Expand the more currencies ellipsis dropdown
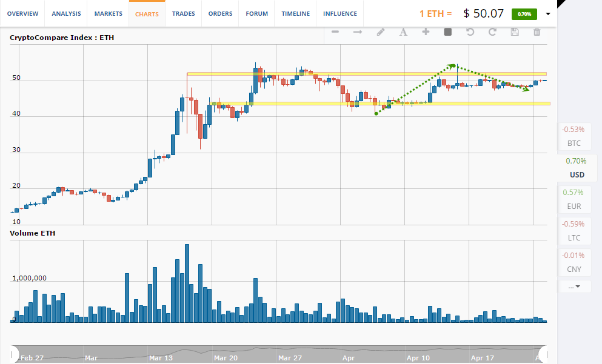Viewport: 602px width, 364px height. (574, 286)
